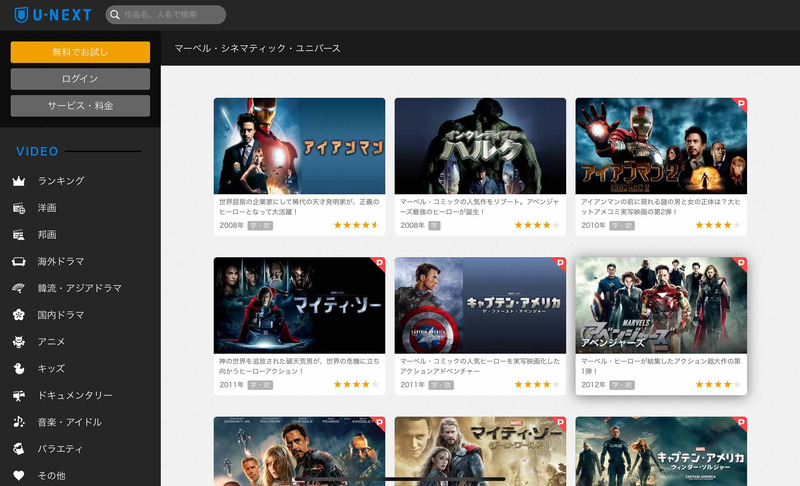Click the icon beside バラエティ
Screen dimensions: 800x486
19,449
